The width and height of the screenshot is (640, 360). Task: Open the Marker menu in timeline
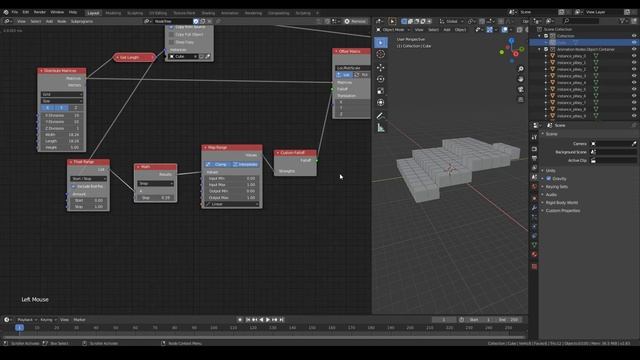80,320
